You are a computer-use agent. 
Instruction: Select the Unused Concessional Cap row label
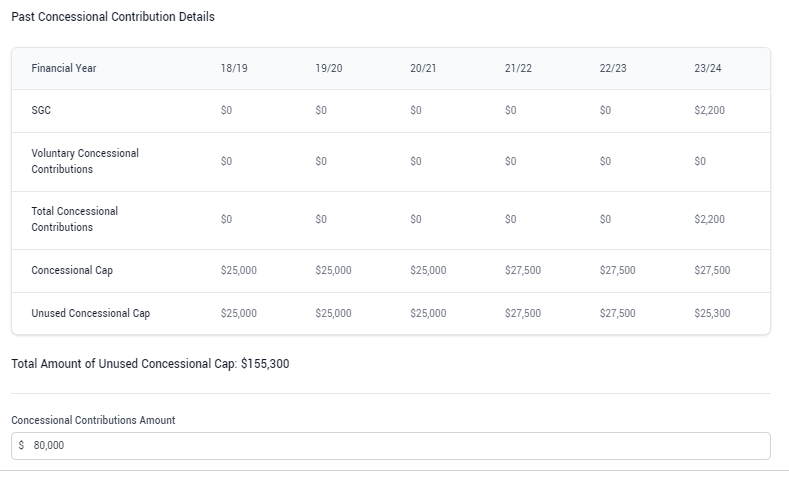point(91,313)
